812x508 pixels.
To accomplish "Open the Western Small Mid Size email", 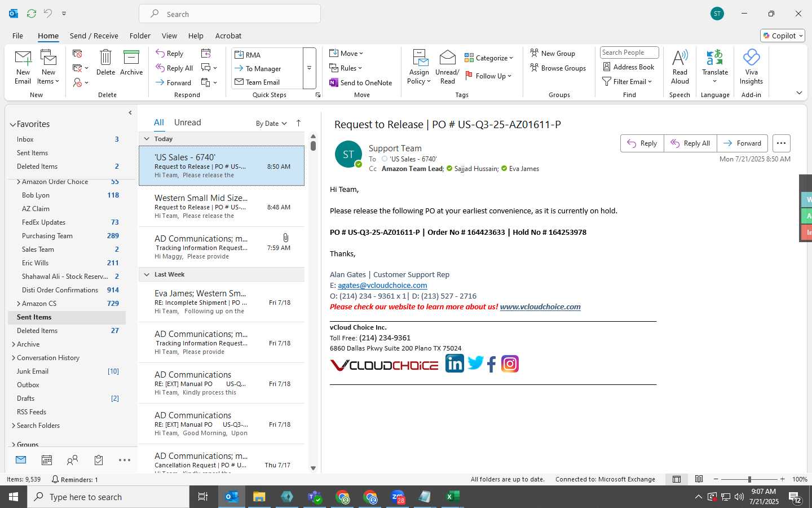I will tap(222, 207).
